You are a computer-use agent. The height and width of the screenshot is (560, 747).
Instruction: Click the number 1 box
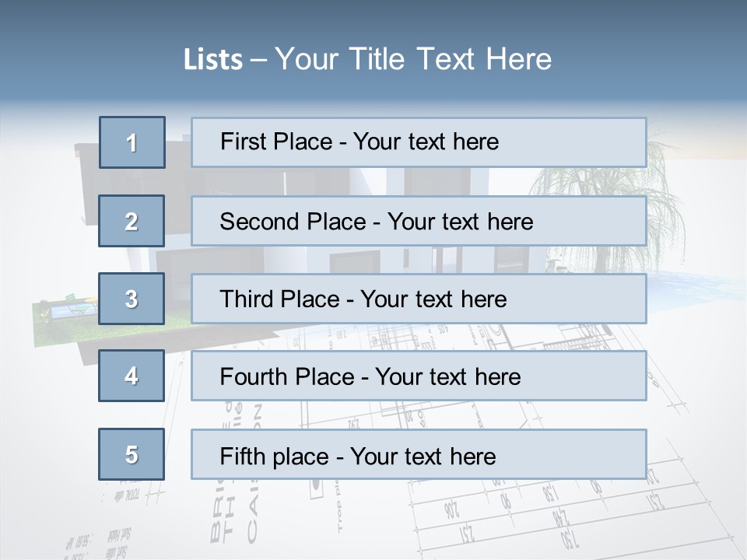(132, 142)
